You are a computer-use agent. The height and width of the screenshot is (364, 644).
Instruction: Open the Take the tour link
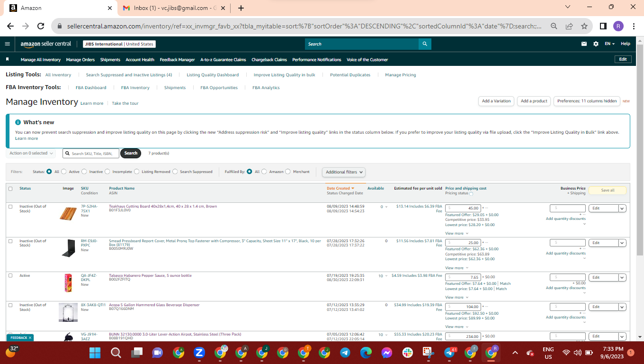[x=125, y=103]
